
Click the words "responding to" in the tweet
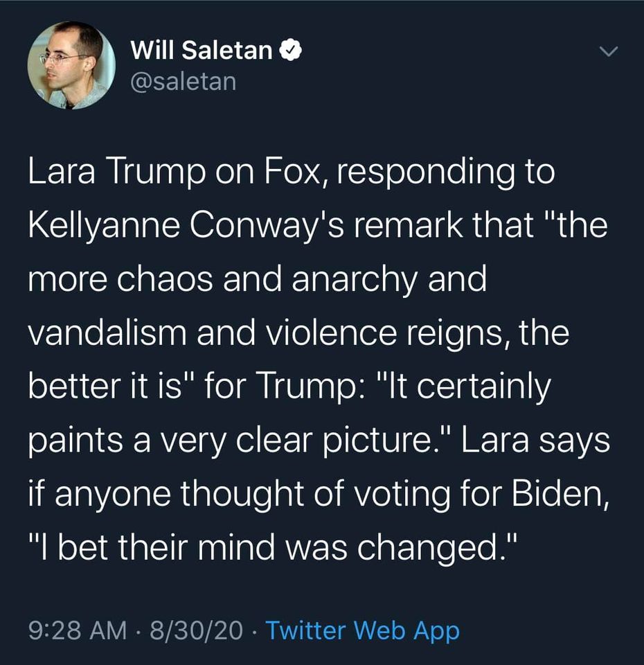(x=441, y=172)
